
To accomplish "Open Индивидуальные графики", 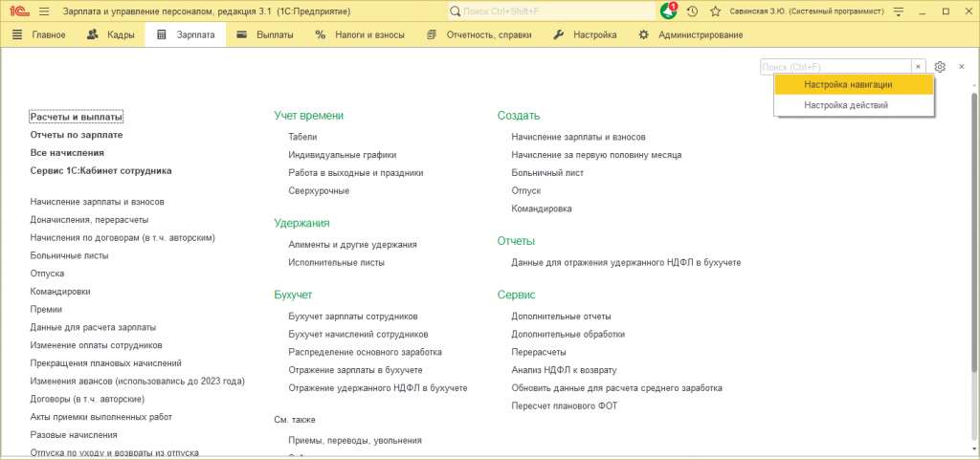I will coord(343,155).
